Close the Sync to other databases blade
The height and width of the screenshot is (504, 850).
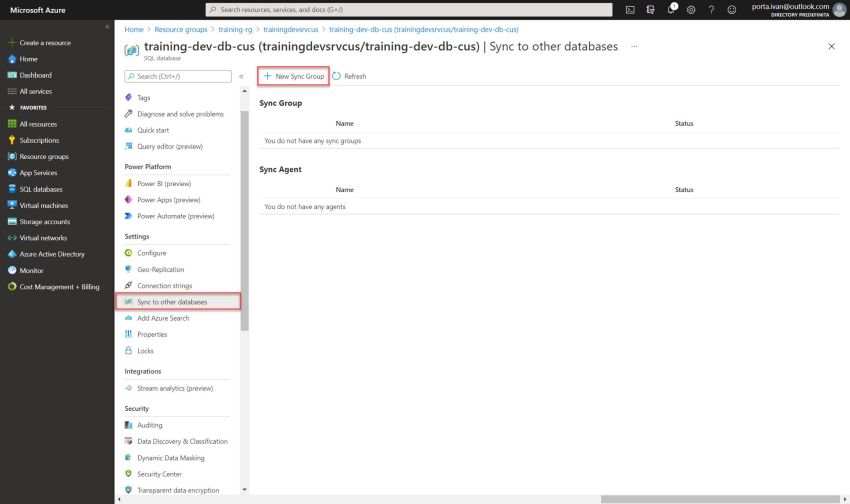click(832, 47)
